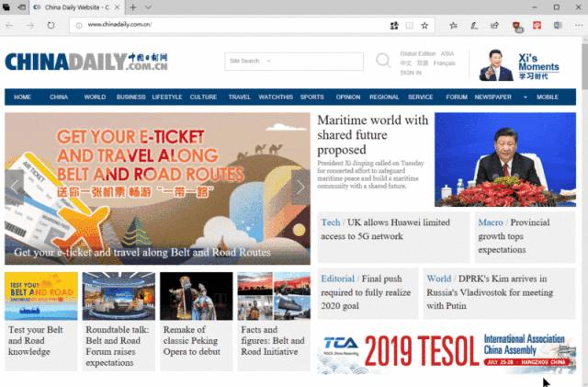Select the ASIA edition link
Screen dimensions: 588x387
(447, 53)
